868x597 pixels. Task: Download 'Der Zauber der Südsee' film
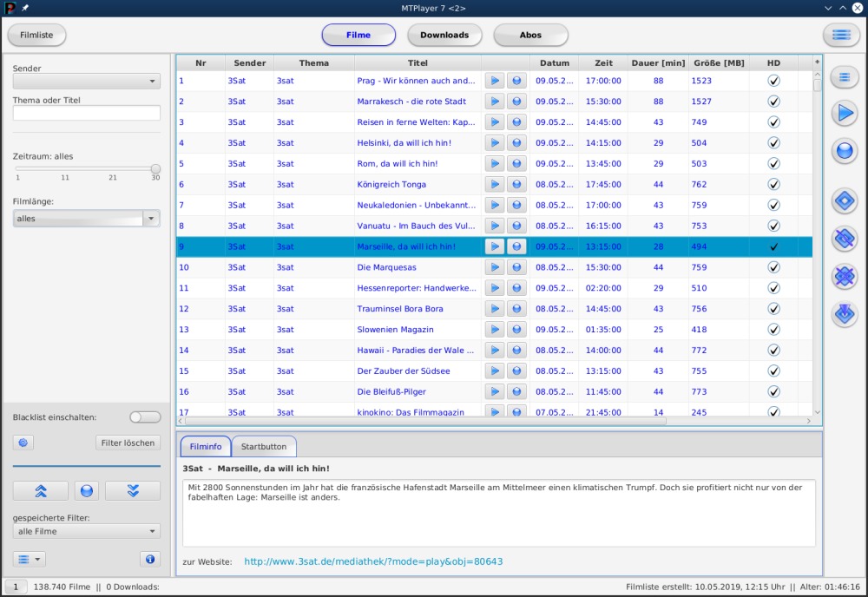pos(516,371)
